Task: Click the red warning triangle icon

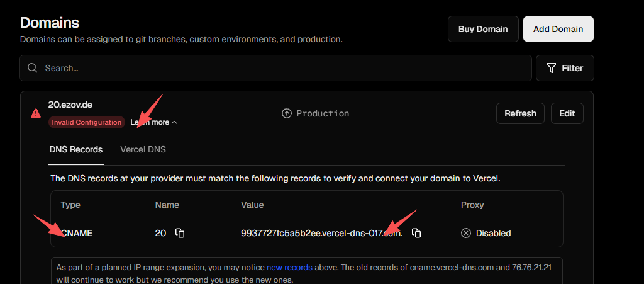Action: pos(36,113)
